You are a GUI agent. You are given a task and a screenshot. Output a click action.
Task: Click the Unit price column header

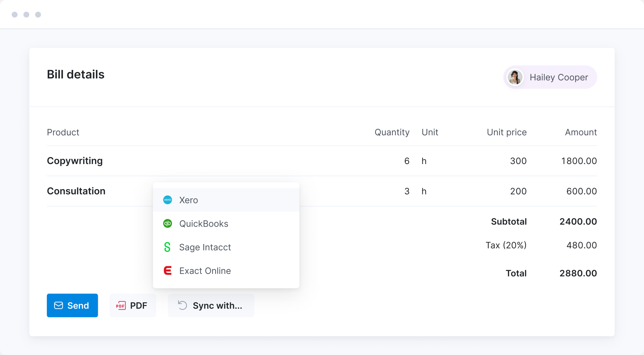pyautogui.click(x=507, y=132)
